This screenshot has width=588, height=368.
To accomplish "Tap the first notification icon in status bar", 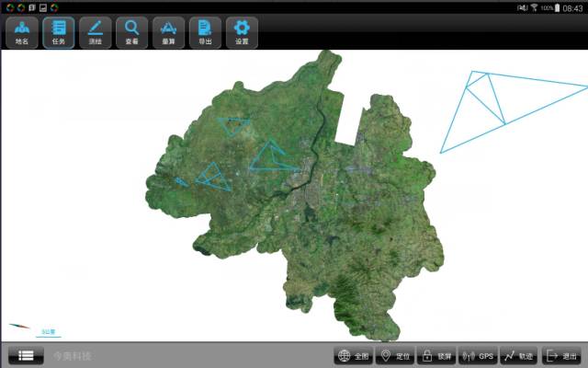I will tap(10, 8).
